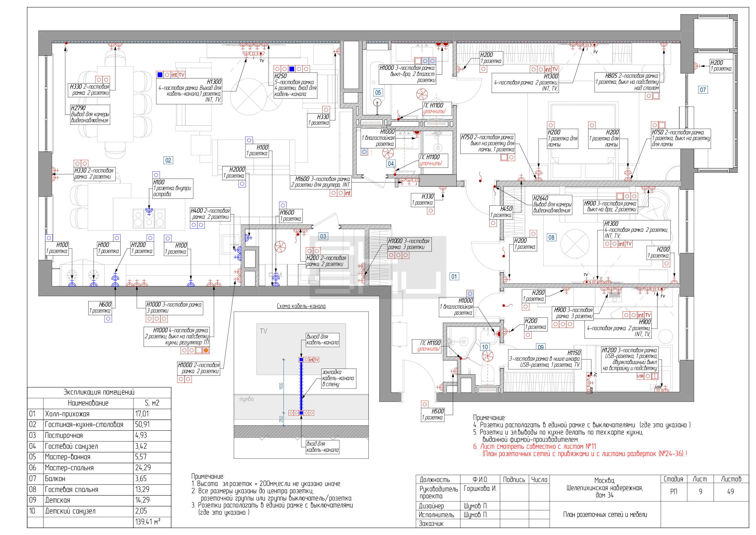Select room label 02
The height and width of the screenshot is (535, 756).
point(168,160)
